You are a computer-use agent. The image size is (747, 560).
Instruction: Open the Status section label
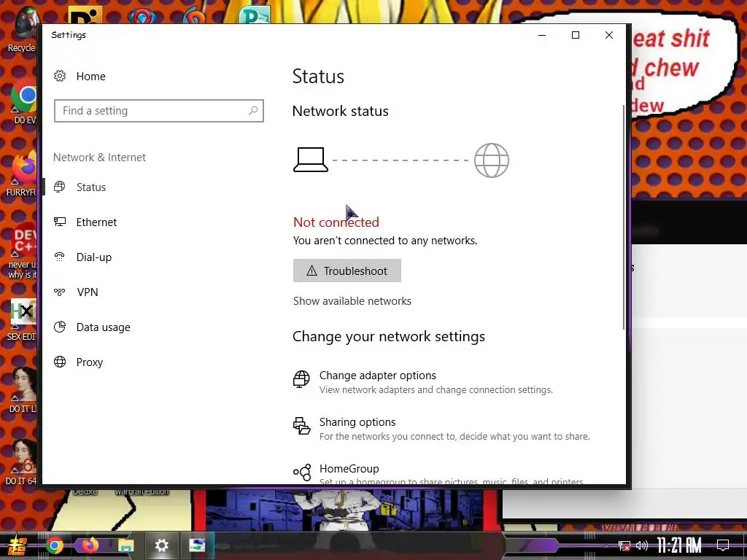(x=91, y=187)
